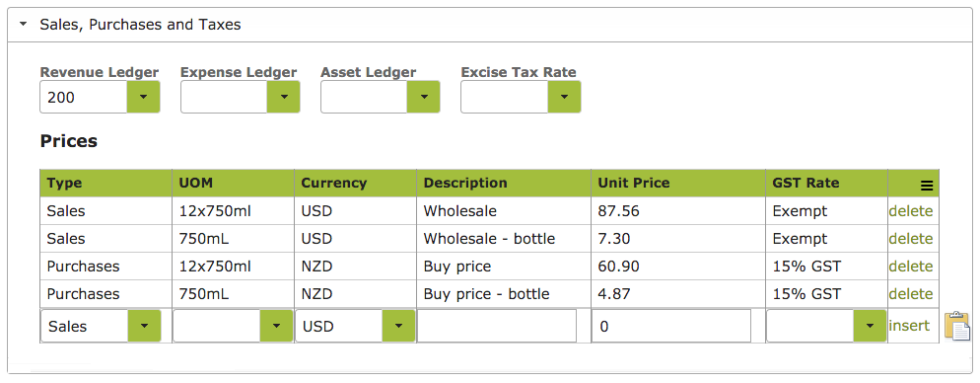Collapse the Sales, Purchases and Taxes section
This screenshot has height=383, width=980.
tap(23, 25)
